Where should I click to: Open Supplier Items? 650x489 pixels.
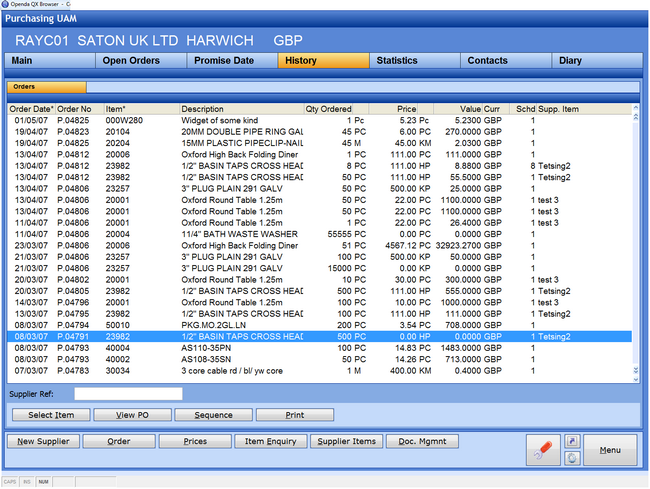pos(347,441)
